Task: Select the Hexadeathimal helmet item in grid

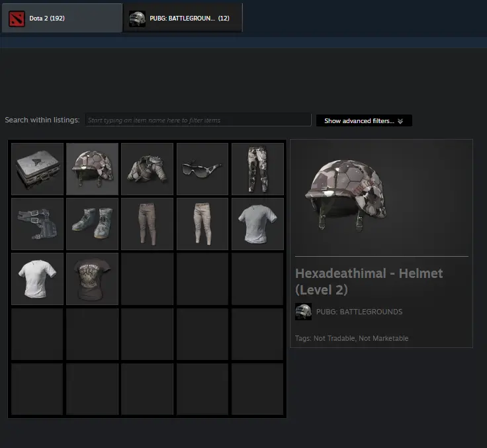Action: tap(92, 169)
